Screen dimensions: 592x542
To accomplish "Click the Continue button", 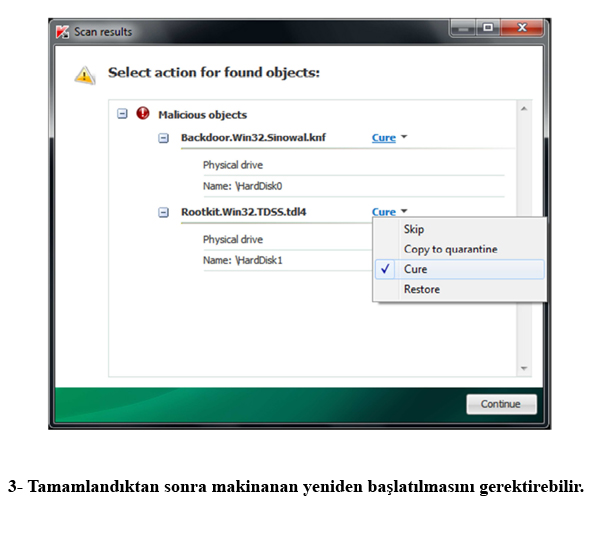I will 501,404.
